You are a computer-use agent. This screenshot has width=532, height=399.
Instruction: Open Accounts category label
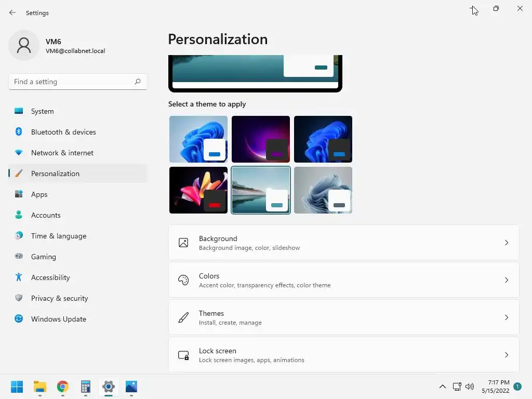pos(46,215)
